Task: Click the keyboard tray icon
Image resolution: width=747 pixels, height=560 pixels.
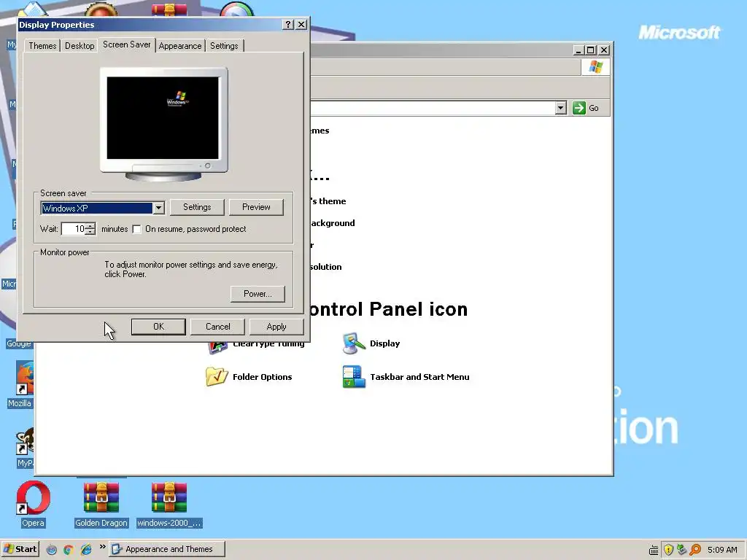Action: point(654,550)
